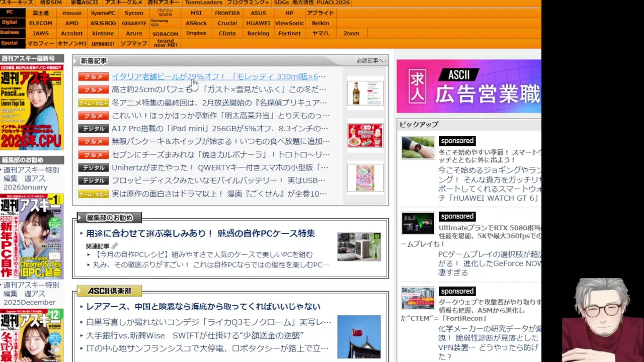
Task: Open the TeamLeaders menu item
Action: click(203, 3)
